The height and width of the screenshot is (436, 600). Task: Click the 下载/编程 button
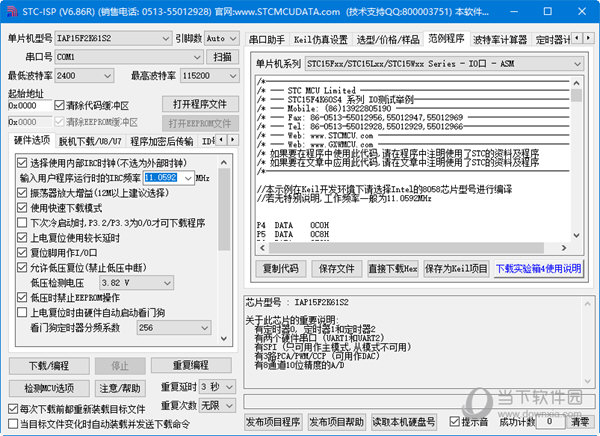(x=49, y=366)
